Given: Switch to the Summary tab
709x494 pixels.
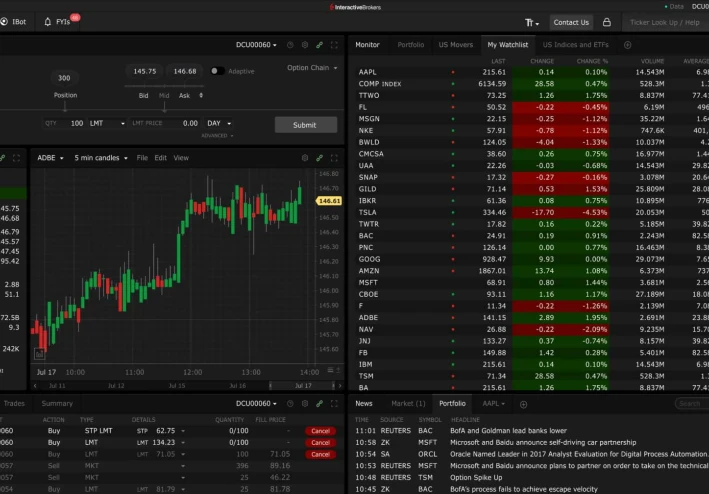Looking at the screenshot, I should (x=57, y=404).
